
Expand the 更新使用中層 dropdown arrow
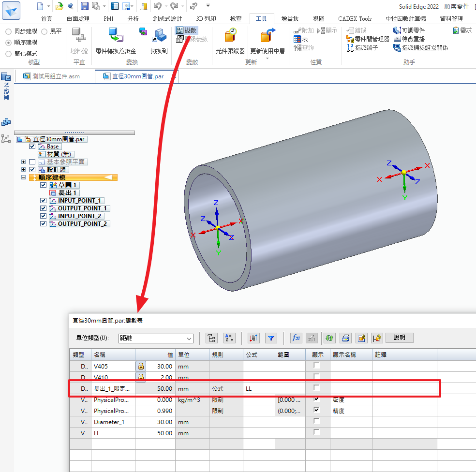coord(268,59)
